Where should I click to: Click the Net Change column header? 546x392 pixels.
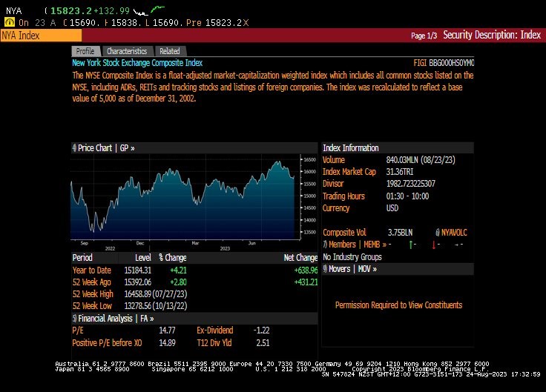(300, 258)
